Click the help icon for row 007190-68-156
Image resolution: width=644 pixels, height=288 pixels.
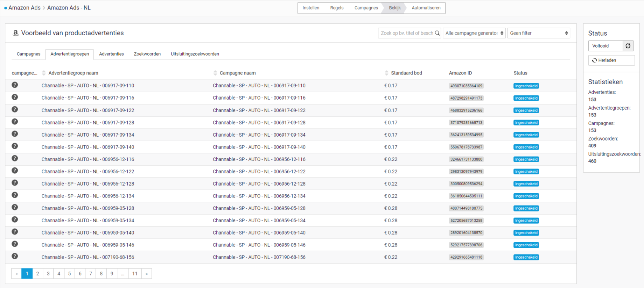(x=15, y=256)
